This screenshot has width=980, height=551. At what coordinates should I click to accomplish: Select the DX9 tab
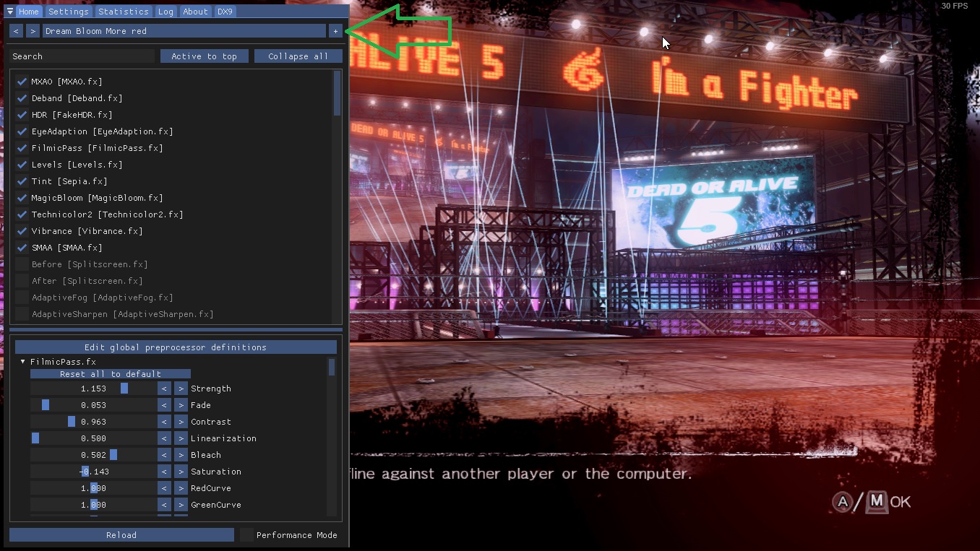tap(225, 12)
